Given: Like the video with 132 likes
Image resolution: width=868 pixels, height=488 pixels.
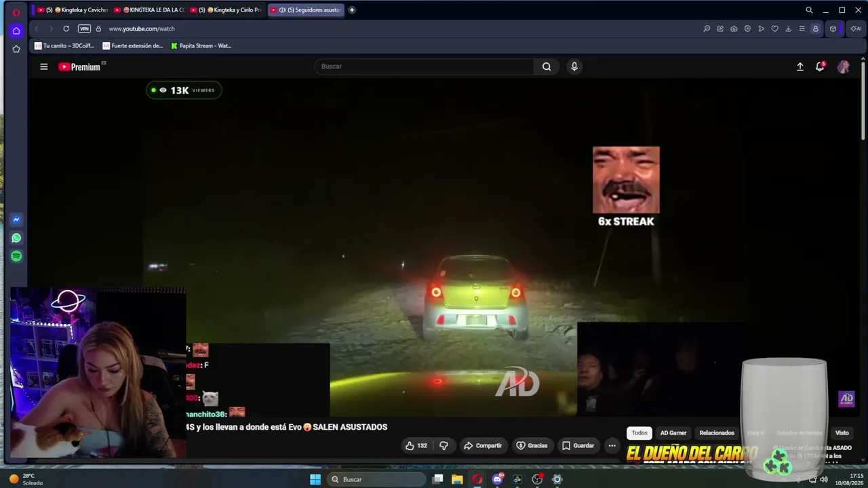Looking at the screenshot, I should pyautogui.click(x=416, y=445).
